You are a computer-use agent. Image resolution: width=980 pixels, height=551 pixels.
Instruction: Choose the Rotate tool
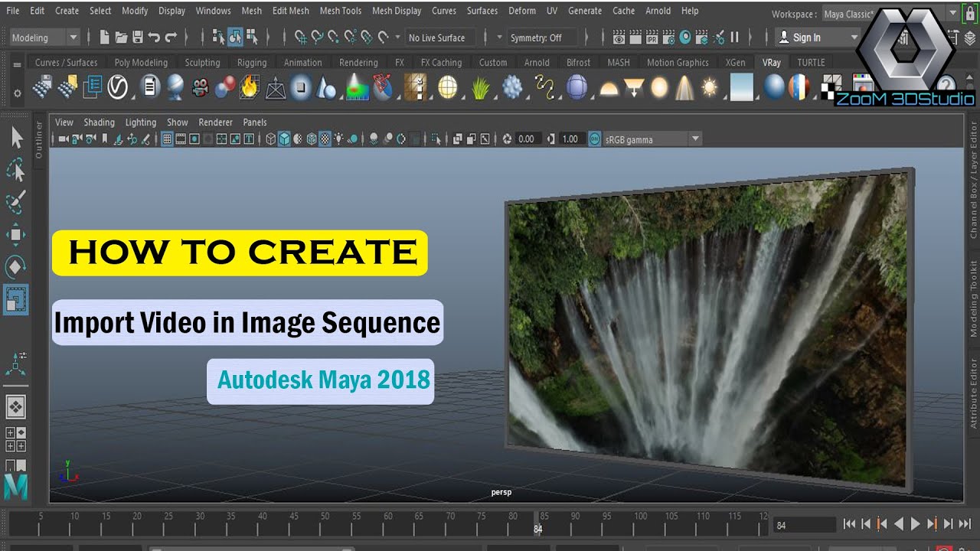16,266
